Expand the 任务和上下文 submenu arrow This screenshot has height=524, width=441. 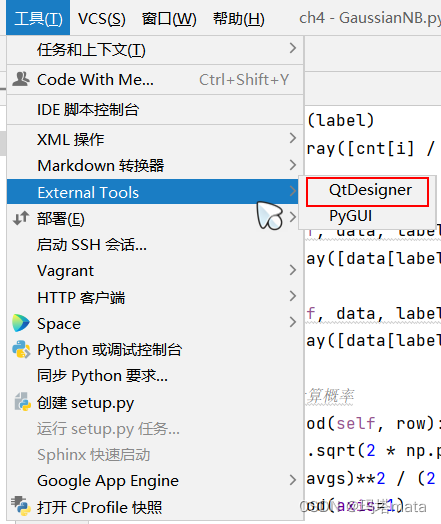(x=293, y=49)
